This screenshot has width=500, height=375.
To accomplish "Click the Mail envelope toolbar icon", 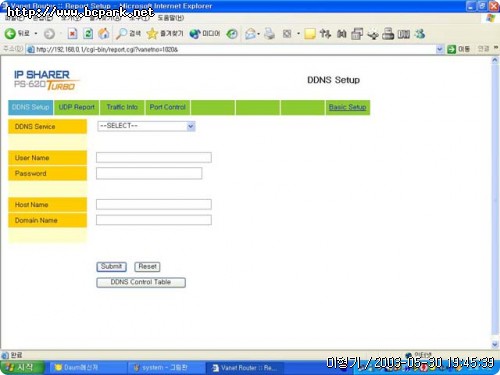I will coord(250,34).
